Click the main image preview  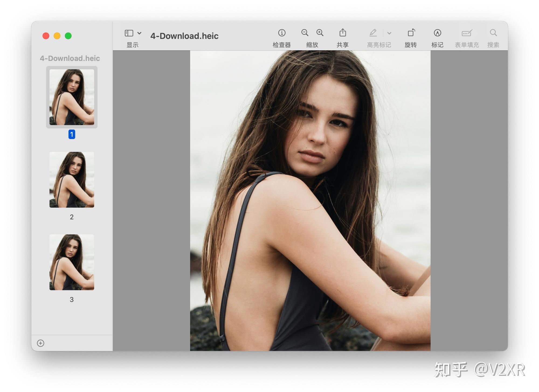310,201
